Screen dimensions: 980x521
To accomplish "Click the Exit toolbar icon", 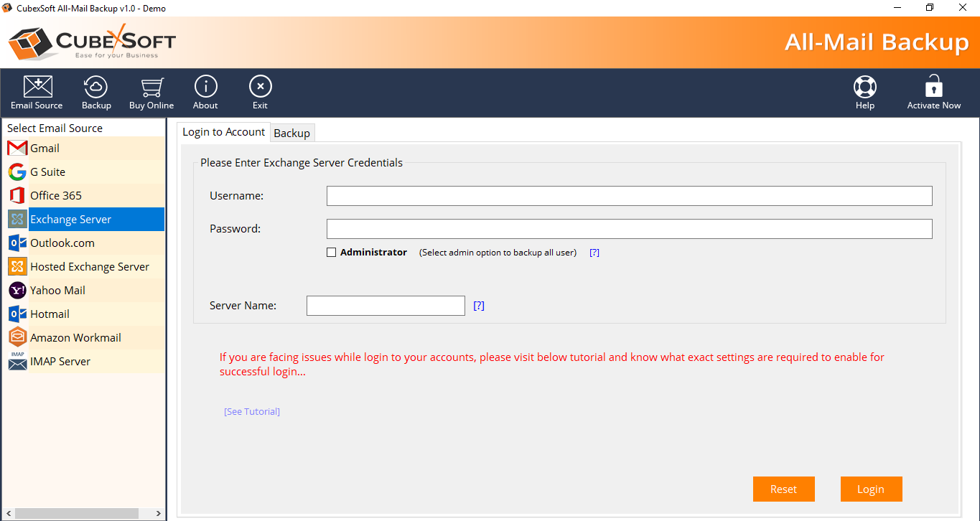I will click(260, 87).
